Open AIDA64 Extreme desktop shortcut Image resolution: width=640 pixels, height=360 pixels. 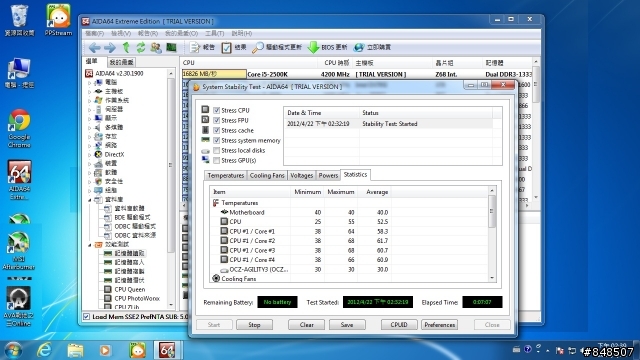[19, 180]
